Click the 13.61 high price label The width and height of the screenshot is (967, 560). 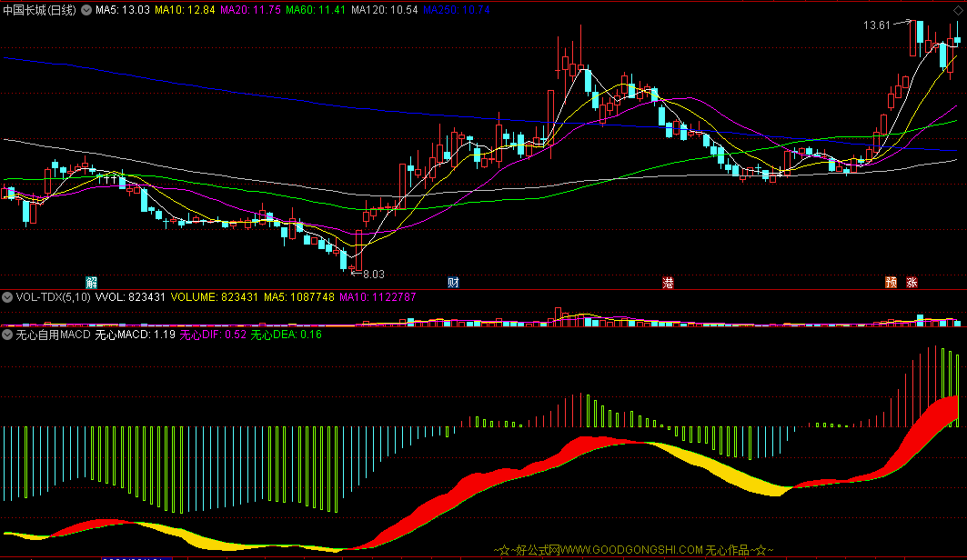tap(876, 25)
